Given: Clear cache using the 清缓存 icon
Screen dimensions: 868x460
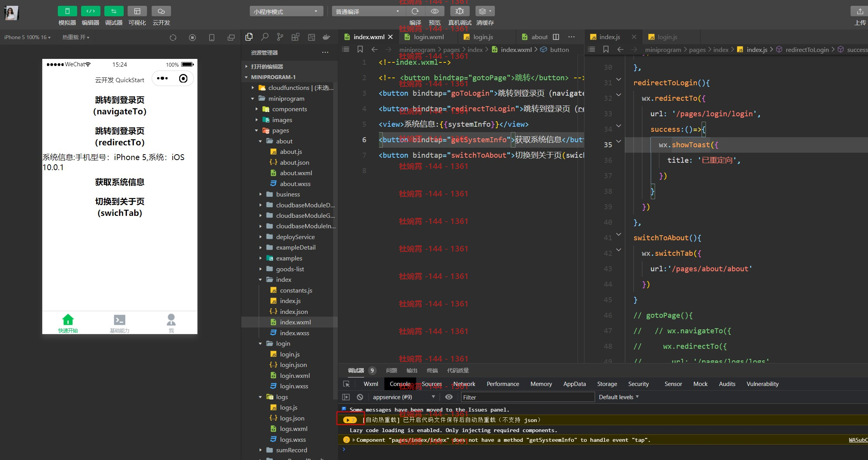Looking at the screenshot, I should tap(485, 11).
